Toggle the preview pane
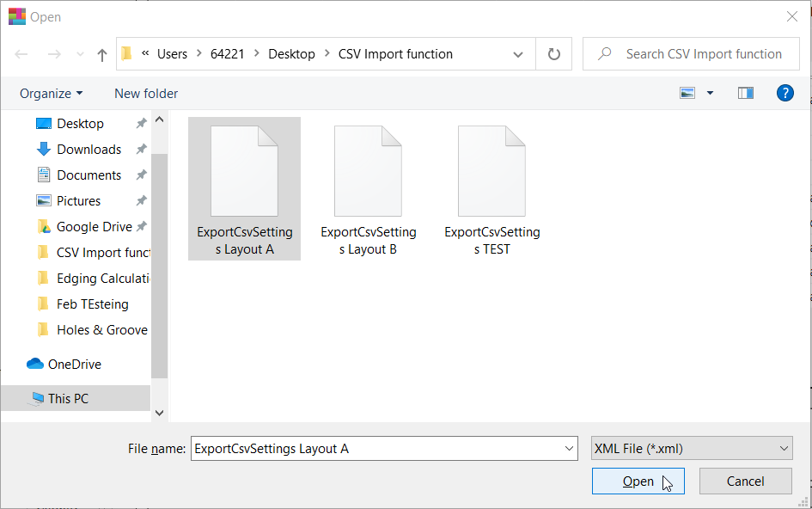Screen dimensions: 812x509 [746, 94]
